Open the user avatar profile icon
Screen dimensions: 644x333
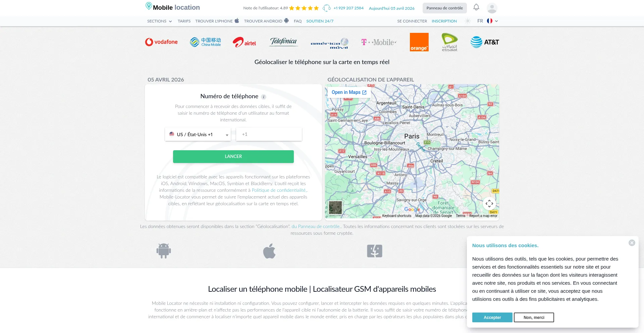pos(492,8)
